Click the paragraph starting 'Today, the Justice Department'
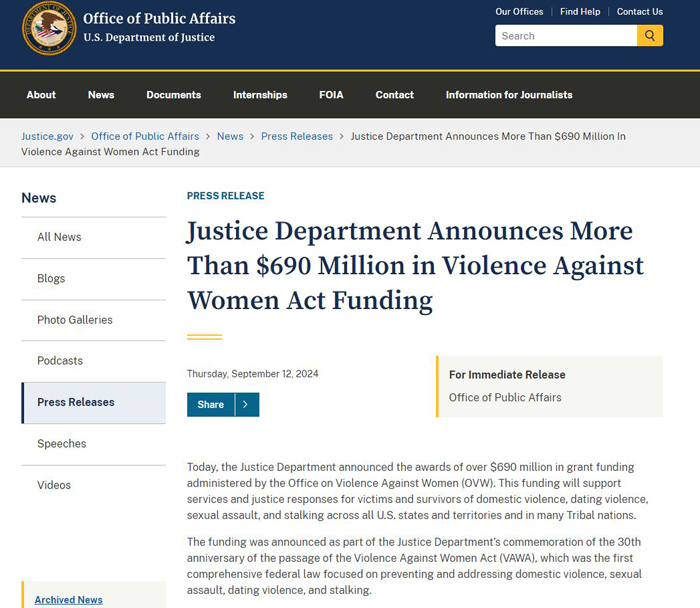The image size is (700, 608). coord(417,491)
